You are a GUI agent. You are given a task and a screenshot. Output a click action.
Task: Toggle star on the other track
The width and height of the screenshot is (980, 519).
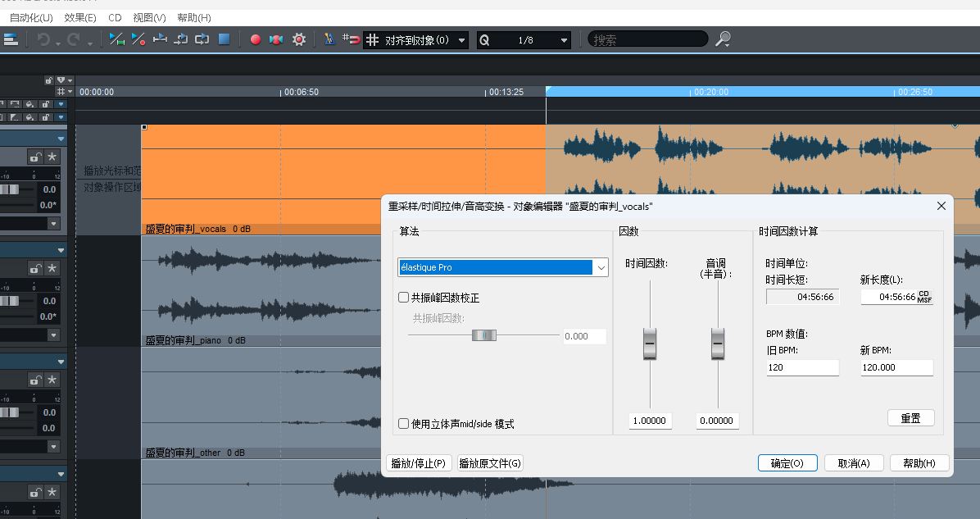52,380
